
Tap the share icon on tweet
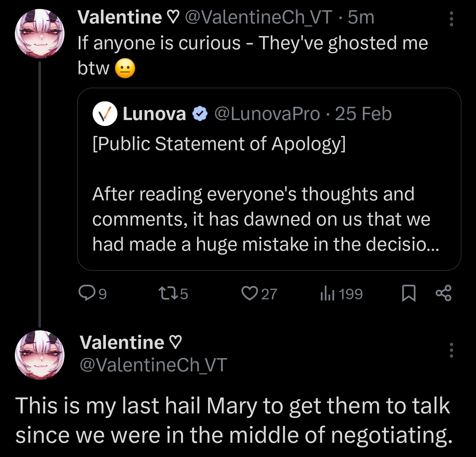[x=443, y=293]
